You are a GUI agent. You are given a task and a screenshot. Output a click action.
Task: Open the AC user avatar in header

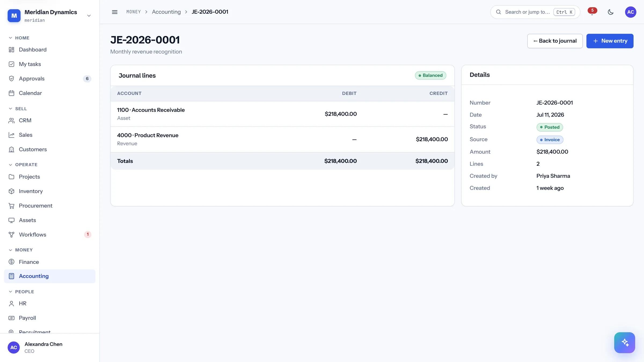(631, 12)
